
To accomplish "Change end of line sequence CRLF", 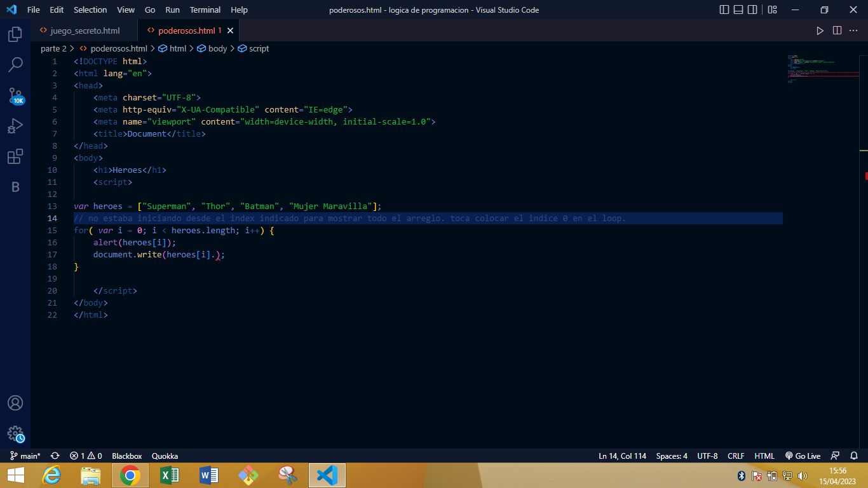I will (736, 456).
